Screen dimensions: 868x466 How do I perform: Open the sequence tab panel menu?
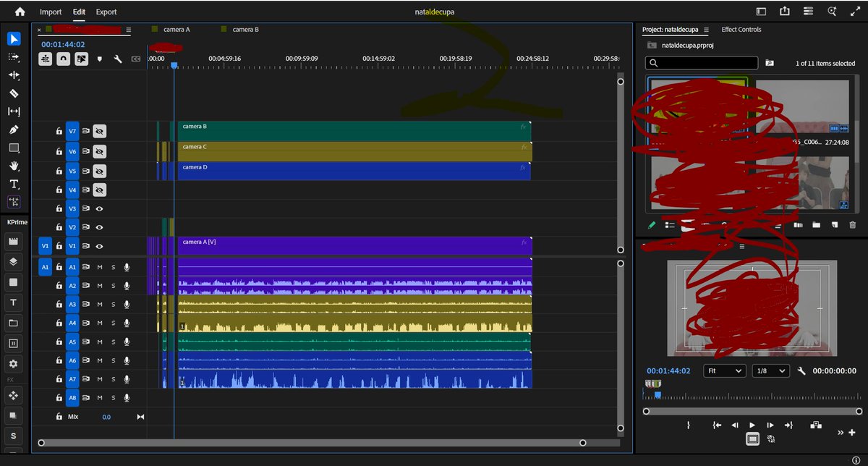coord(128,30)
